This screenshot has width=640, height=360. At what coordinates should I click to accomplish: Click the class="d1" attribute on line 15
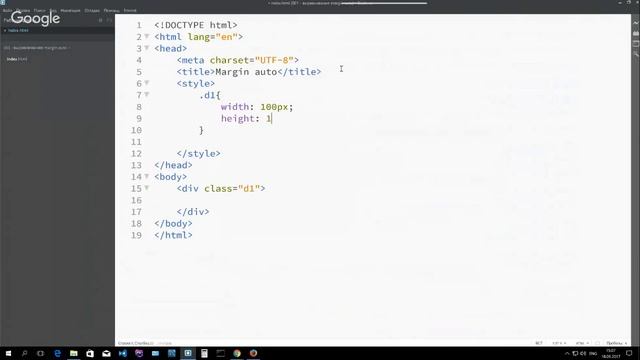[x=232, y=189]
